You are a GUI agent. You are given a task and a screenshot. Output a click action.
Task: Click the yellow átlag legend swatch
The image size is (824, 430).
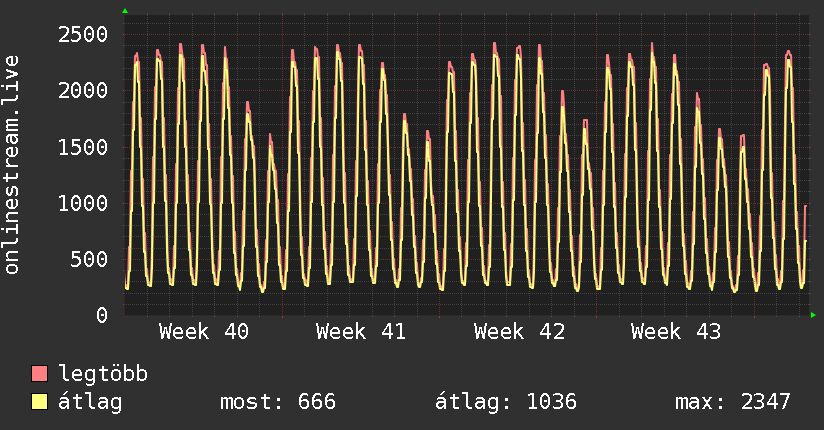[x=39, y=402]
